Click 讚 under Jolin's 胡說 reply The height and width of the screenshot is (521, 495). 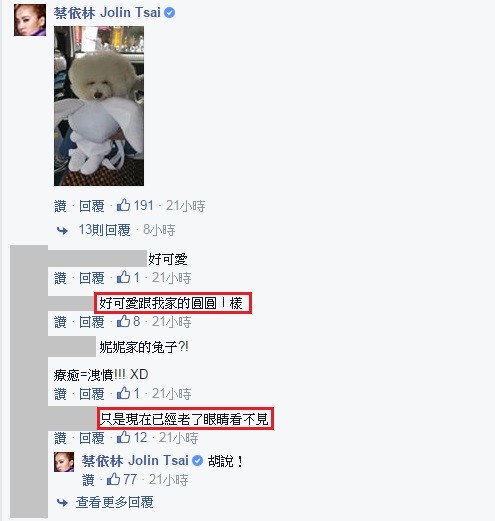pos(88,480)
